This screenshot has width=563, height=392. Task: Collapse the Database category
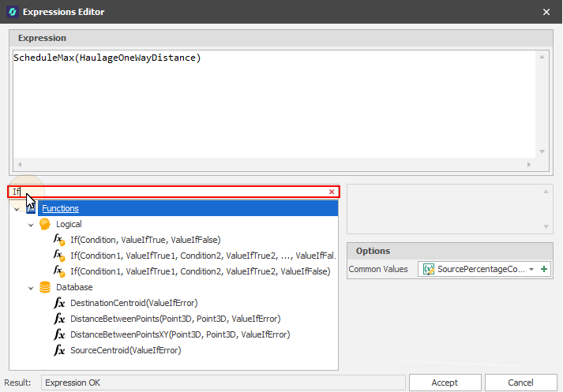point(31,288)
